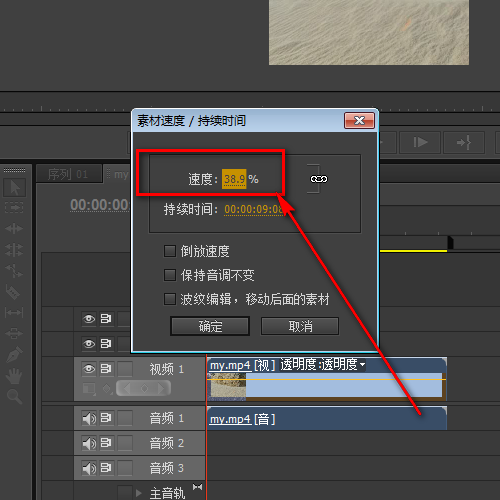Select the my.mp4 [视] video clip
Image resolution: width=500 pixels, height=500 pixels.
pos(327,379)
